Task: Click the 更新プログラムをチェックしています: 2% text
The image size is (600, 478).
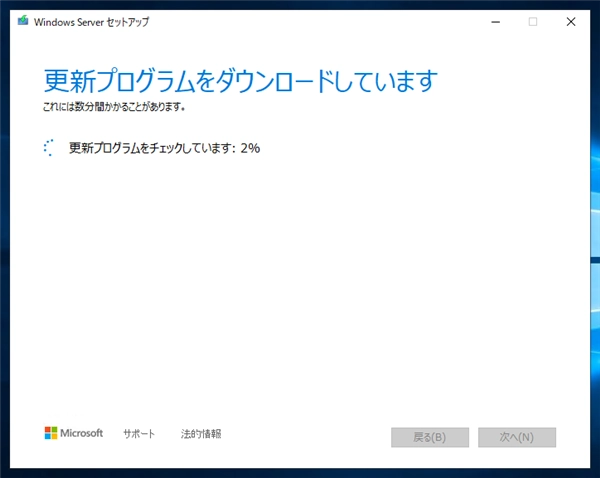Action: [165, 148]
